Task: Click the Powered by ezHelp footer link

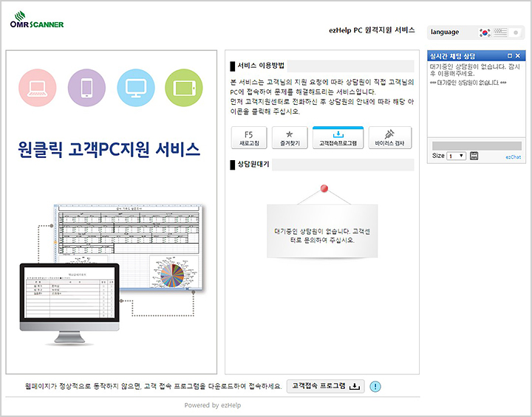Action: click(212, 405)
